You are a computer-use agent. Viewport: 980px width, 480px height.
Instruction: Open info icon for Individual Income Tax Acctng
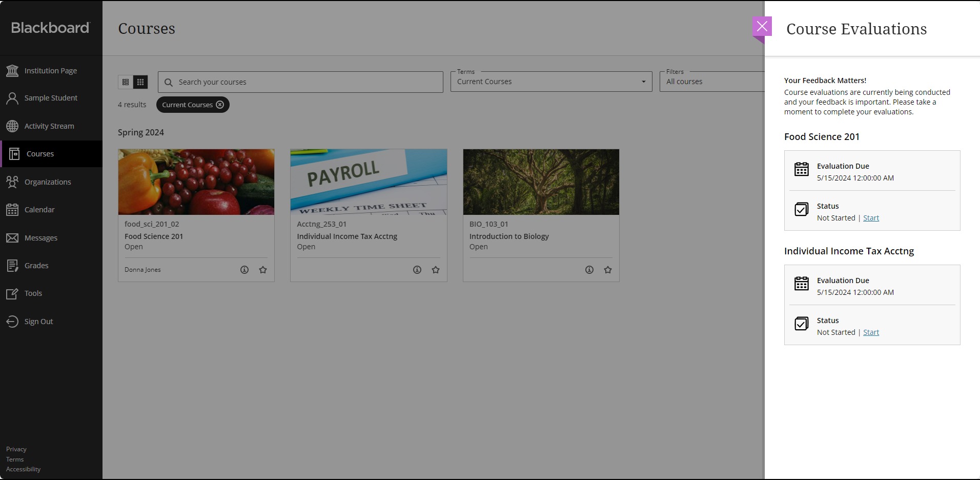pos(417,270)
